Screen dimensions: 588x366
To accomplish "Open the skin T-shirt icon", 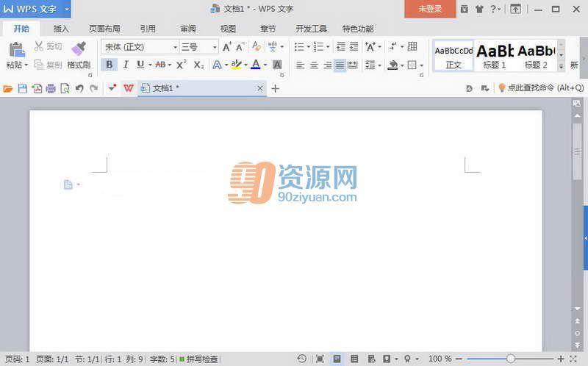I will 479,9.
